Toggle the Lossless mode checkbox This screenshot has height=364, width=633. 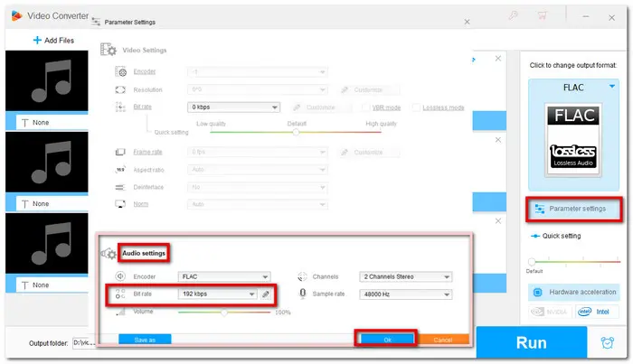(416, 107)
